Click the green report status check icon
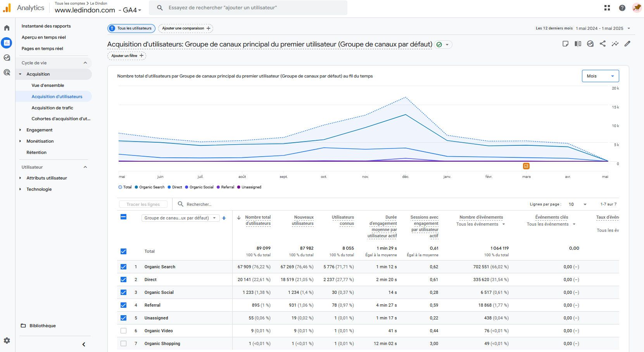The image size is (644, 352). pos(439,45)
